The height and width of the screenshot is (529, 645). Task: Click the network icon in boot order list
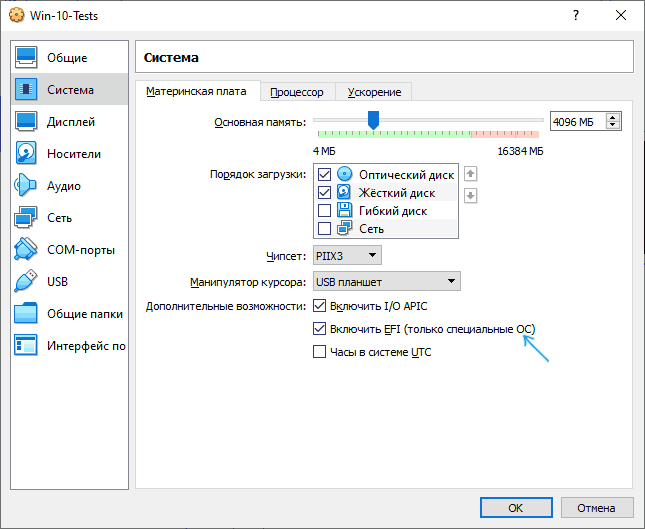(344, 228)
